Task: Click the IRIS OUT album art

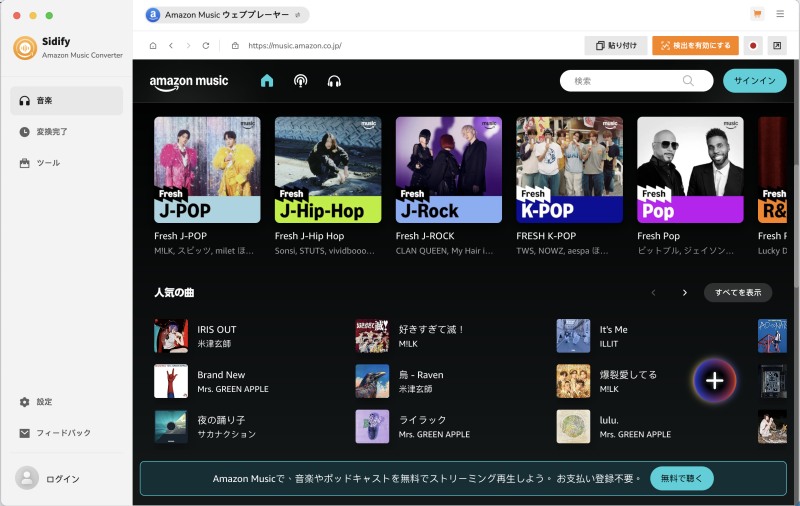Action: point(171,336)
